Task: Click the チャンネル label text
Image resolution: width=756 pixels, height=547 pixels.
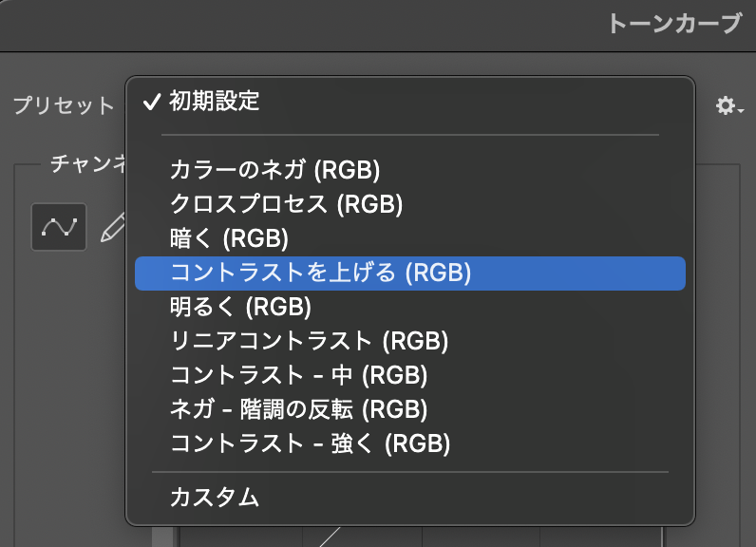Action: coord(87,164)
